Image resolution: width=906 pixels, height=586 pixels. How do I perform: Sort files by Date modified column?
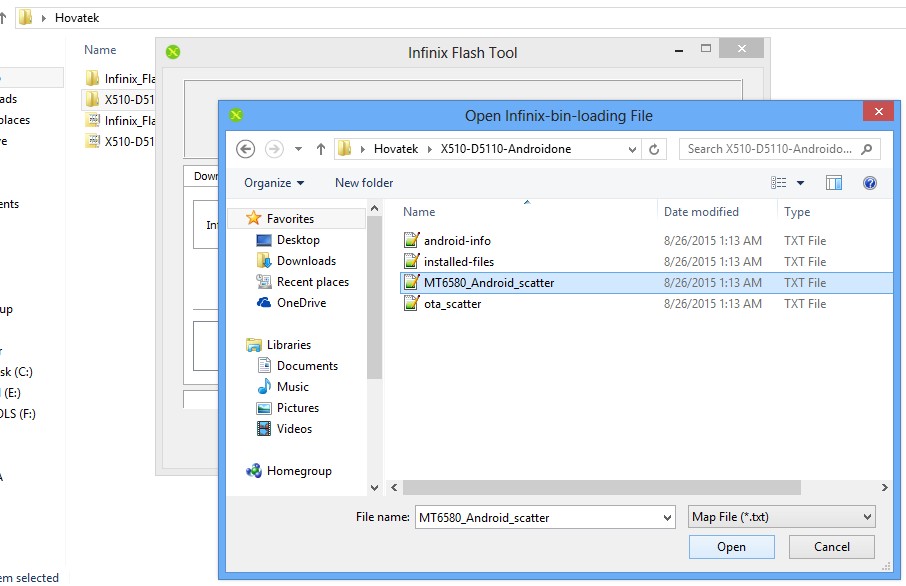[x=701, y=212]
